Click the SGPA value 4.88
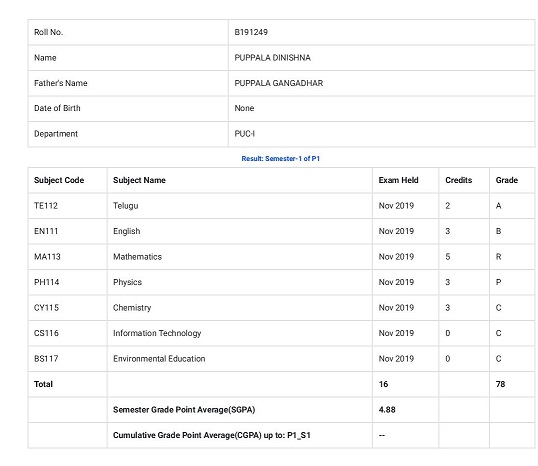This screenshot has height=466, width=538. (x=387, y=410)
